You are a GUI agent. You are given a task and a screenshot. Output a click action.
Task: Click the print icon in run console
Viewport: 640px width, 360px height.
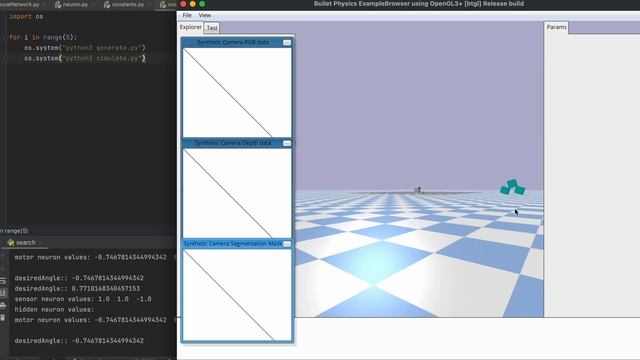(3, 305)
